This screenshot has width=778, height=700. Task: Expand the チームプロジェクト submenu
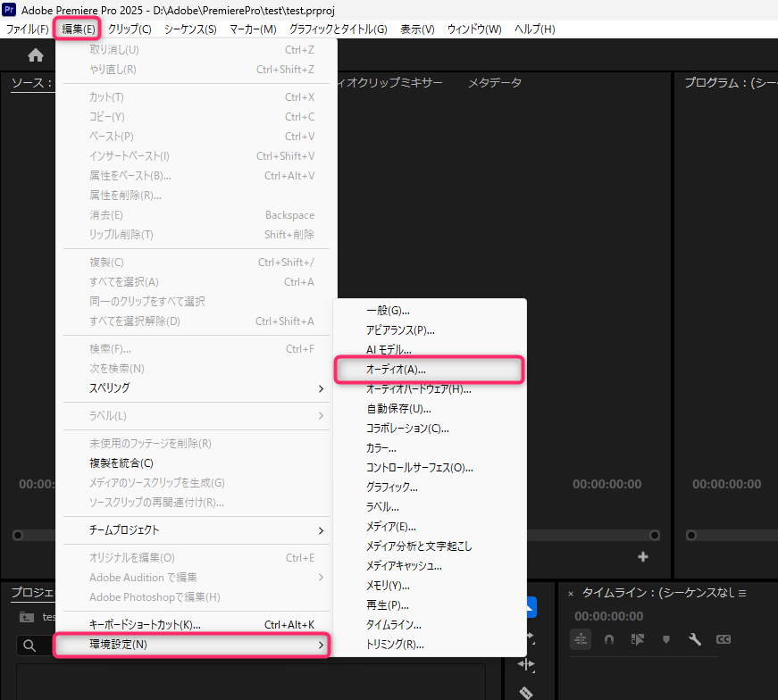[x=195, y=530]
